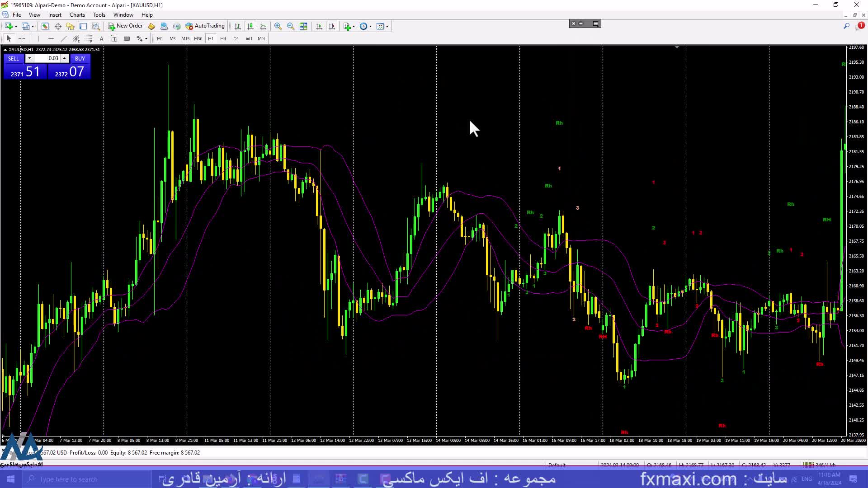
Task: Open the Charts menu
Action: (x=77, y=15)
